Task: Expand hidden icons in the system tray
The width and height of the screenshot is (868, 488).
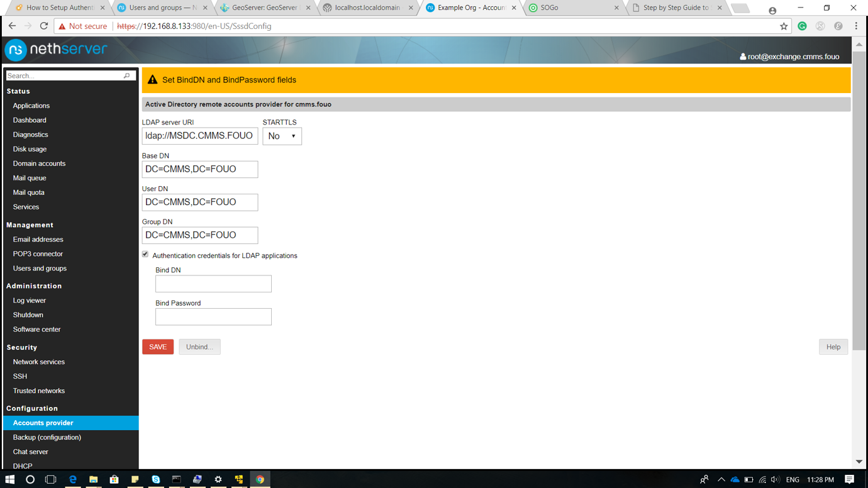Action: click(x=721, y=479)
